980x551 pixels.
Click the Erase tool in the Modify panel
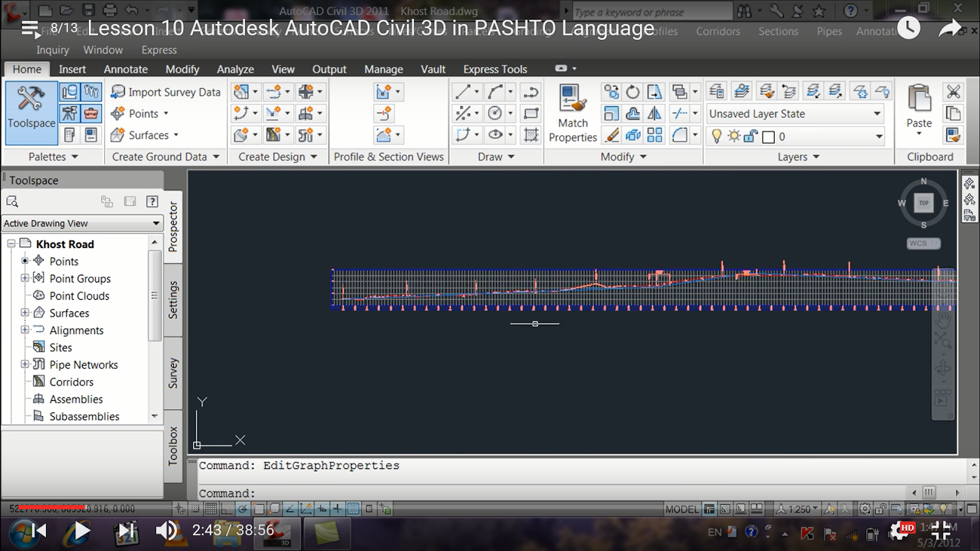pos(612,135)
